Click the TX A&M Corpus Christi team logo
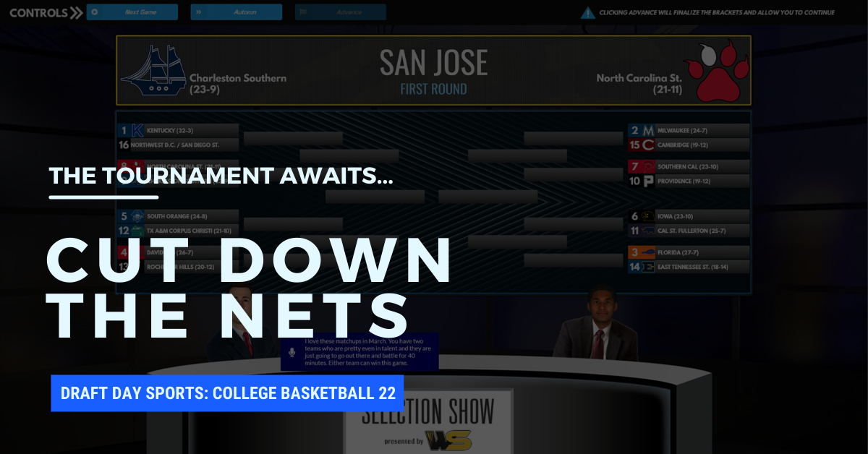Image resolution: width=868 pixels, height=454 pixels. click(x=137, y=231)
